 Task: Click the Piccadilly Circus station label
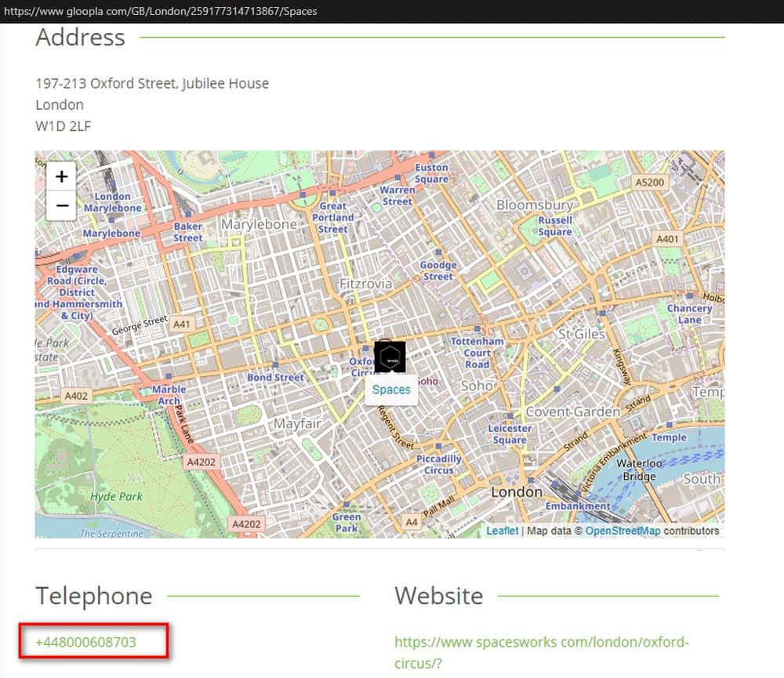click(x=438, y=465)
